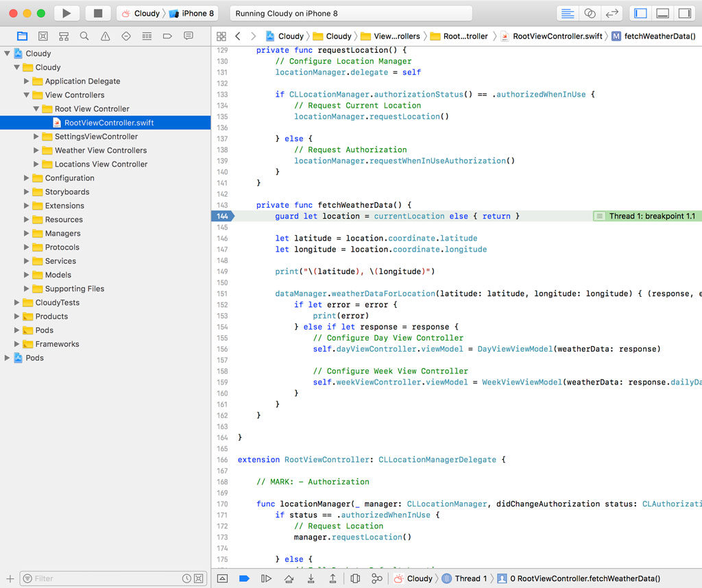Screen dimensions: 702x588
Task: Collapse the Root View Controller group
Action: [x=36, y=108]
